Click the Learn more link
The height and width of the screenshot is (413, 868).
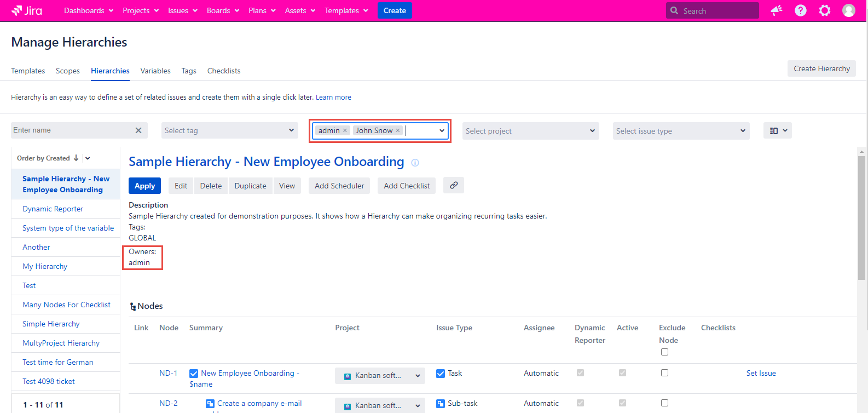point(333,97)
